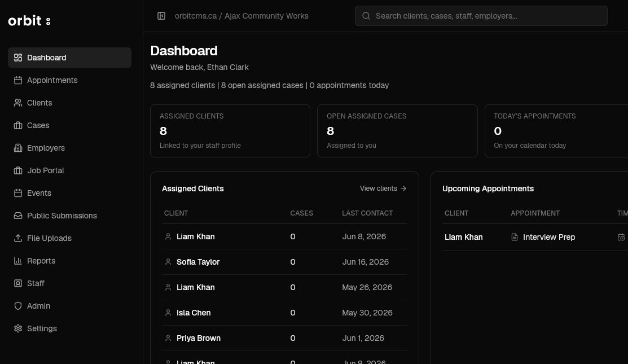Navigate to Cases
The width and height of the screenshot is (628, 364).
point(70,125)
